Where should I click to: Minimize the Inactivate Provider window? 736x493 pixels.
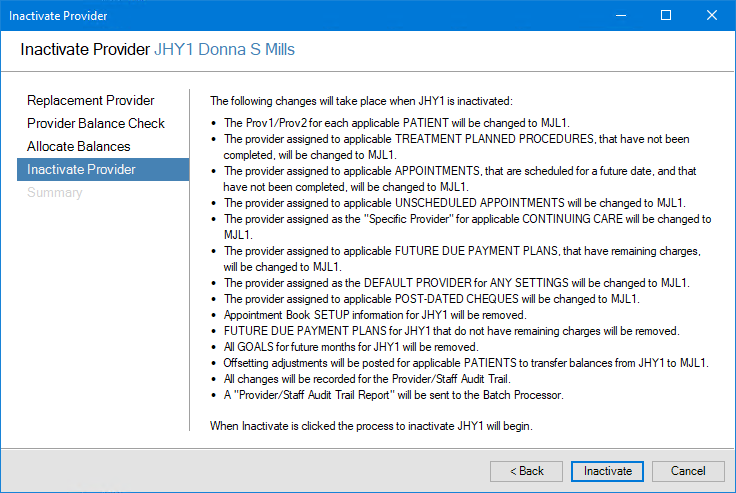pos(621,15)
